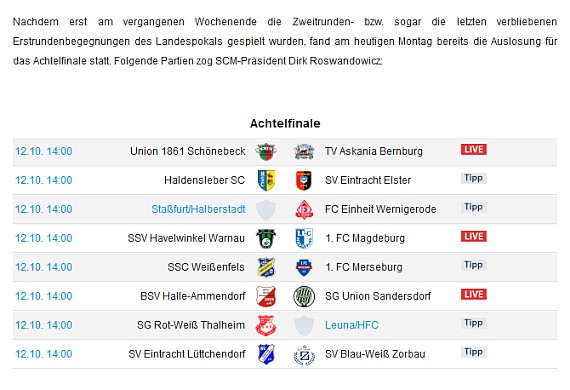
Task: Click the date link for the SSC Weißenfels match
Action: [x=44, y=267]
